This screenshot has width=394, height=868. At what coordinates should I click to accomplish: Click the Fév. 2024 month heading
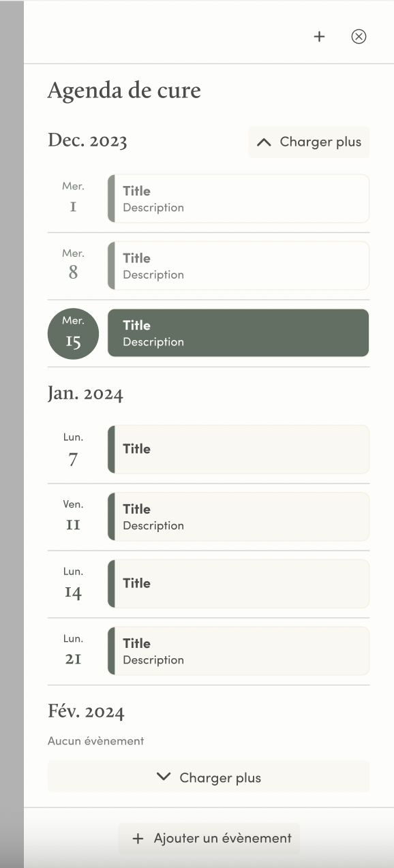click(86, 713)
